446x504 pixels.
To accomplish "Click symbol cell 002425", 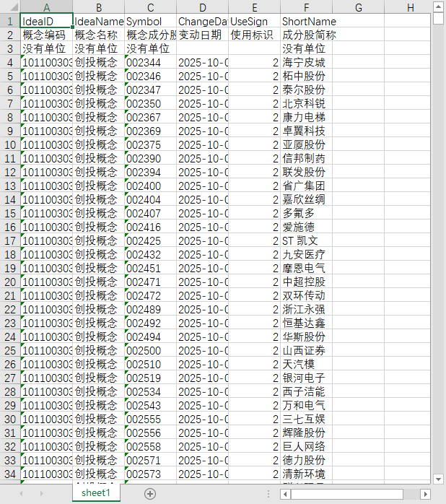I will [150, 240].
